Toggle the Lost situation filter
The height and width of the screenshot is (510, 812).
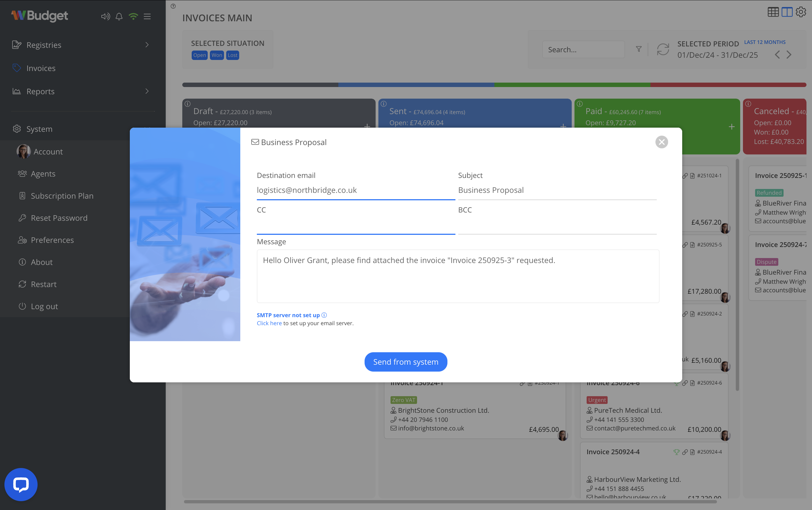coord(232,55)
